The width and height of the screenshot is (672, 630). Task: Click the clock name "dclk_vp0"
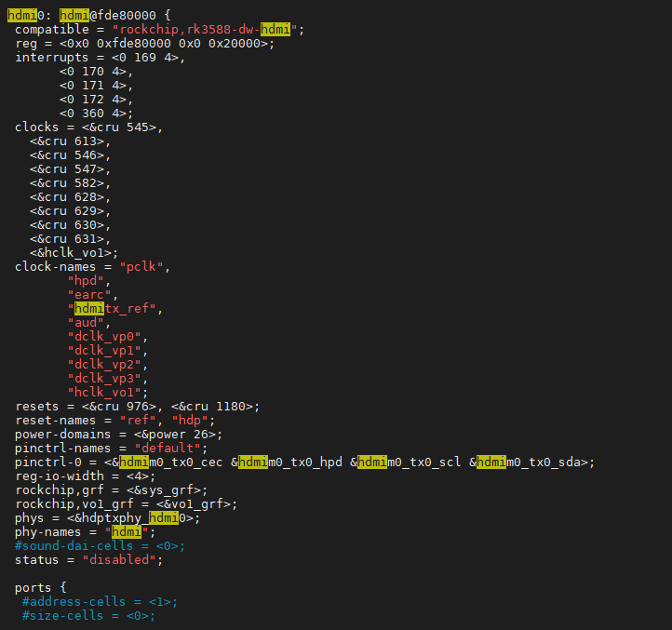coord(104,337)
